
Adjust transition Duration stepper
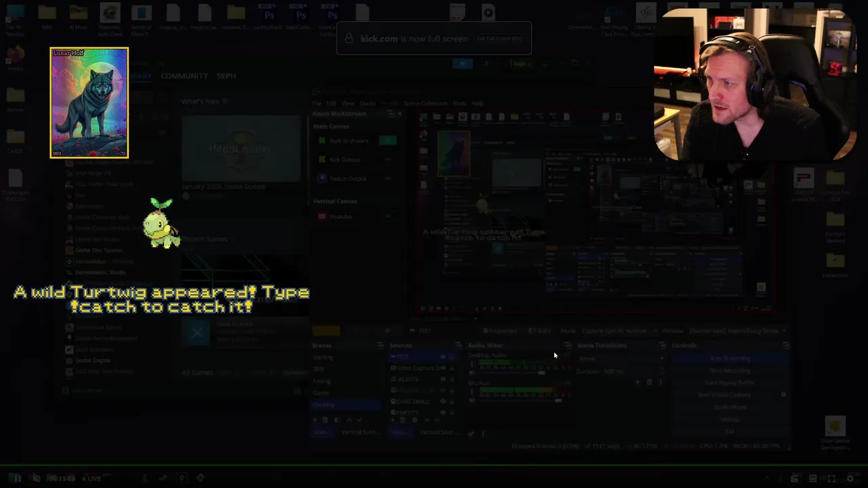tap(661, 371)
